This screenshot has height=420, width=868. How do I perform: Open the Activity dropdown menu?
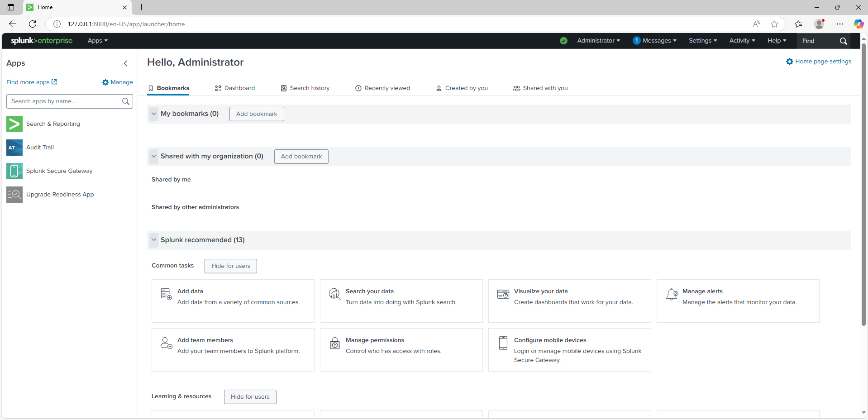click(742, 41)
